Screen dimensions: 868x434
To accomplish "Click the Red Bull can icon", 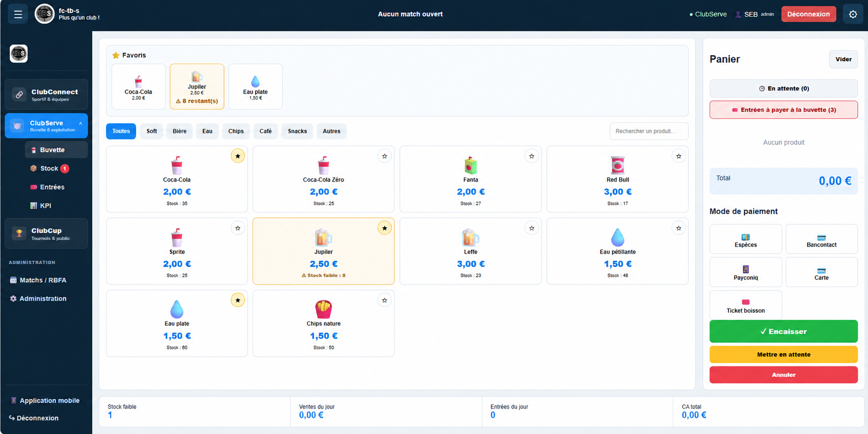I will pyautogui.click(x=618, y=165).
